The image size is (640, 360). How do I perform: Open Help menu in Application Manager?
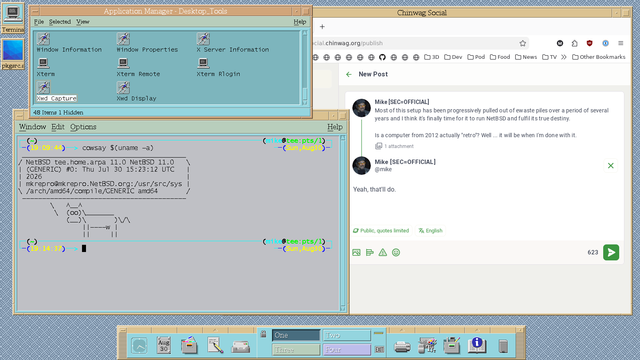coord(300,22)
